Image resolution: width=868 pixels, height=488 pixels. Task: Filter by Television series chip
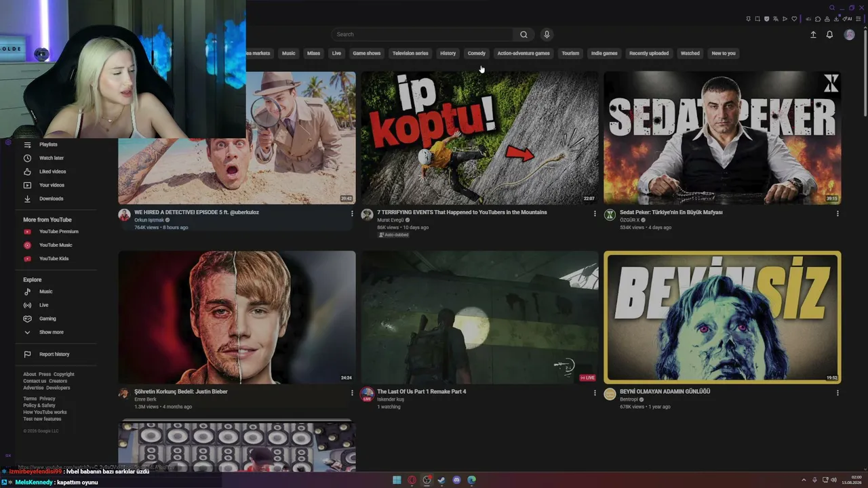410,54
